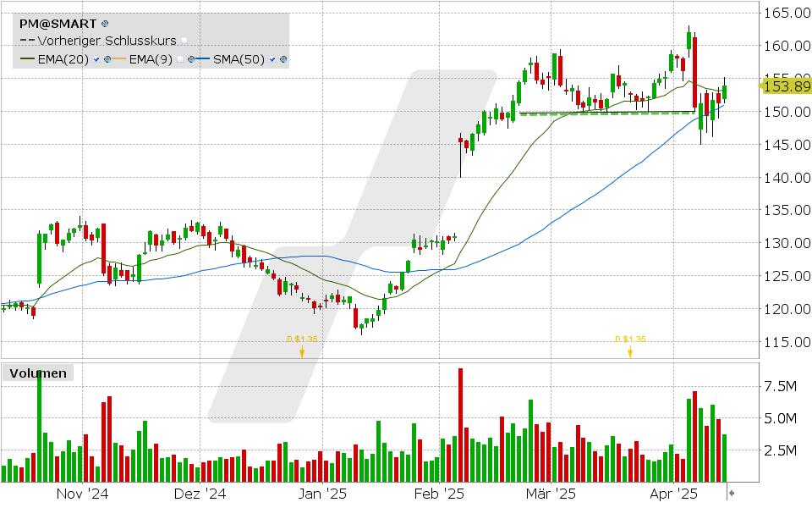The height and width of the screenshot is (508, 812).
Task: Click the Dez '24 date axis label
Action: 200,494
